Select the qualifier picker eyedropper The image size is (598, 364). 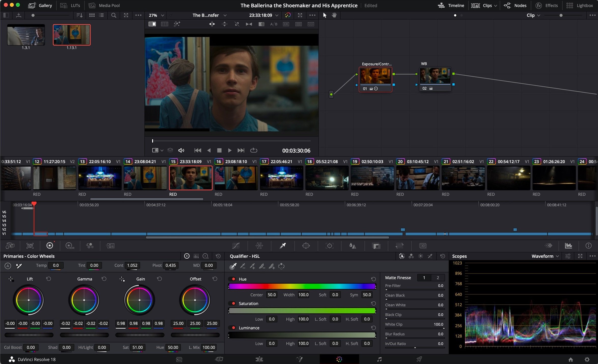[x=233, y=266]
